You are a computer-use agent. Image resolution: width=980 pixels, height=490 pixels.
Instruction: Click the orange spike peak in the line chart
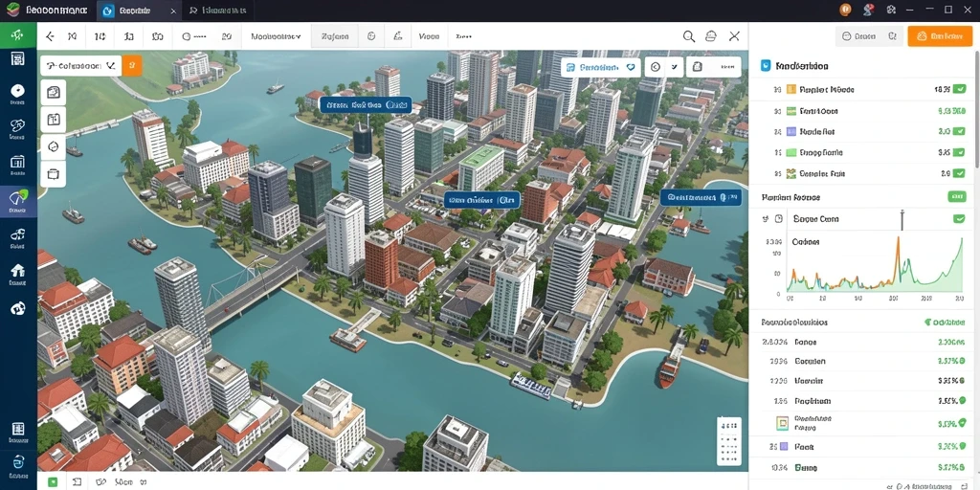pos(899,237)
